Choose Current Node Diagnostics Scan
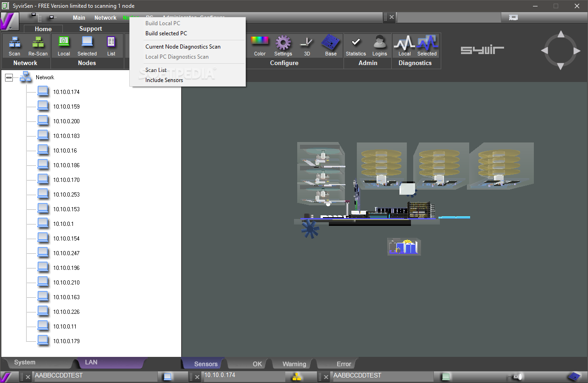The height and width of the screenshot is (383, 588). [183, 47]
